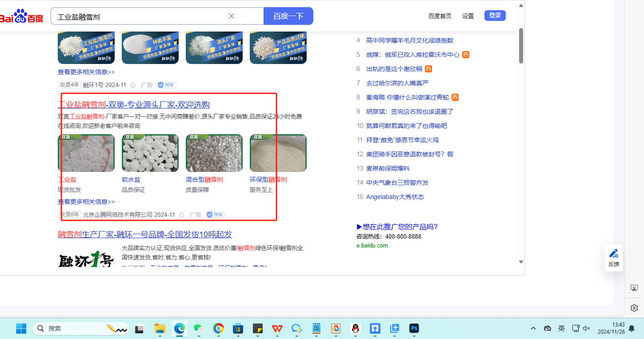Click the Windows taskbar 搜索 box
The width and height of the screenshot is (644, 339).
click(x=81, y=328)
